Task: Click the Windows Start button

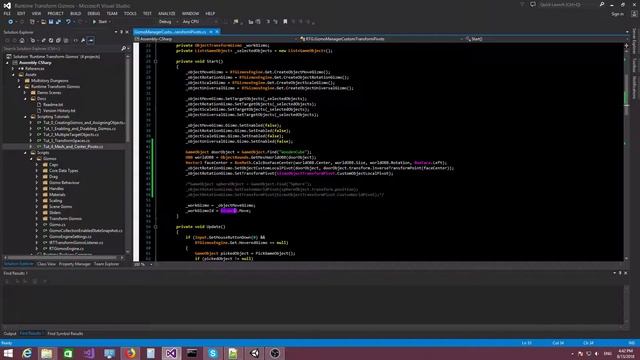Action: (8, 353)
